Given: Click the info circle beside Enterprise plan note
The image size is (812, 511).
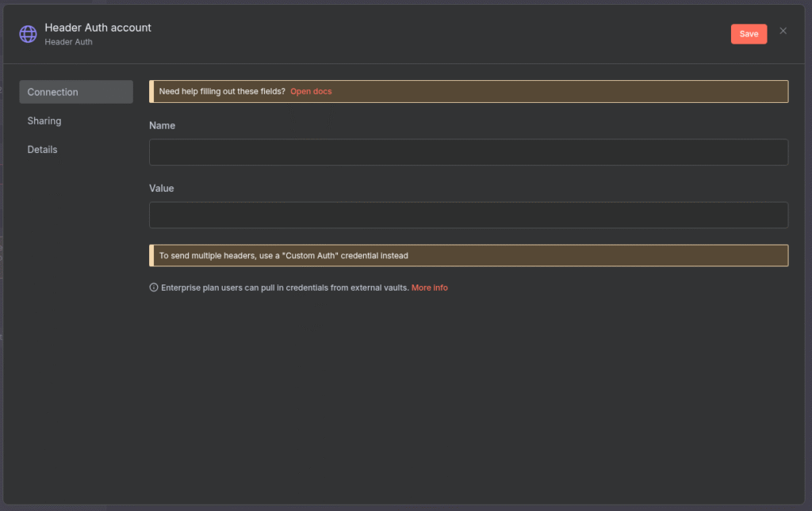Looking at the screenshot, I should coord(154,288).
